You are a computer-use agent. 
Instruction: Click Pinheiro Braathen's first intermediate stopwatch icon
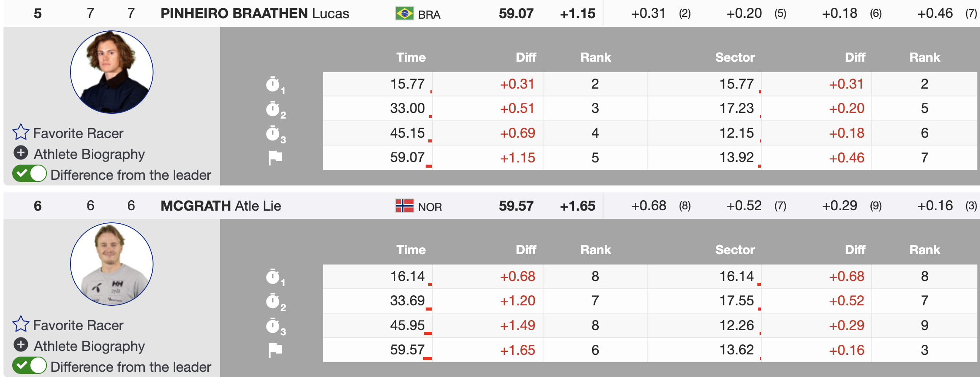(273, 84)
